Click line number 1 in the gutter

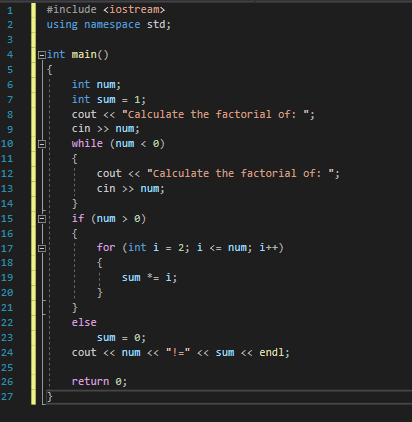[10, 10]
